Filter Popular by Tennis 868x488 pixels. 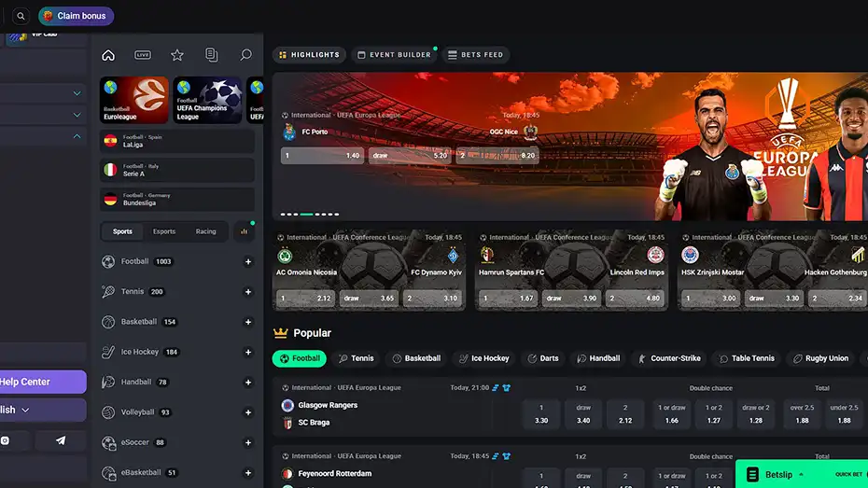click(357, 358)
